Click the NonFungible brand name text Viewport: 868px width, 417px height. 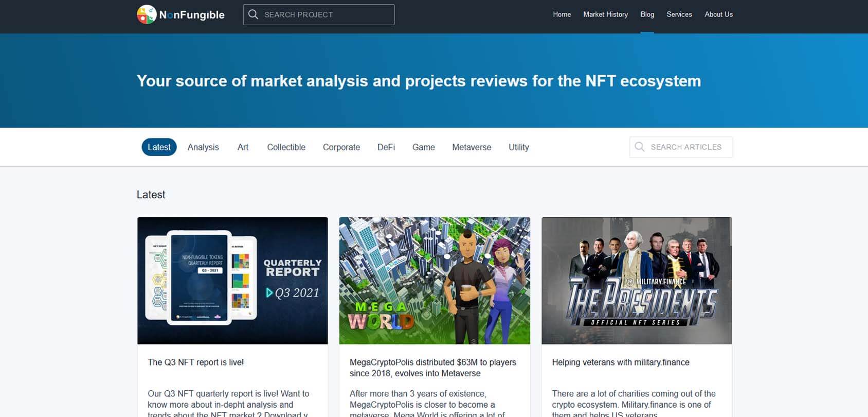(192, 15)
